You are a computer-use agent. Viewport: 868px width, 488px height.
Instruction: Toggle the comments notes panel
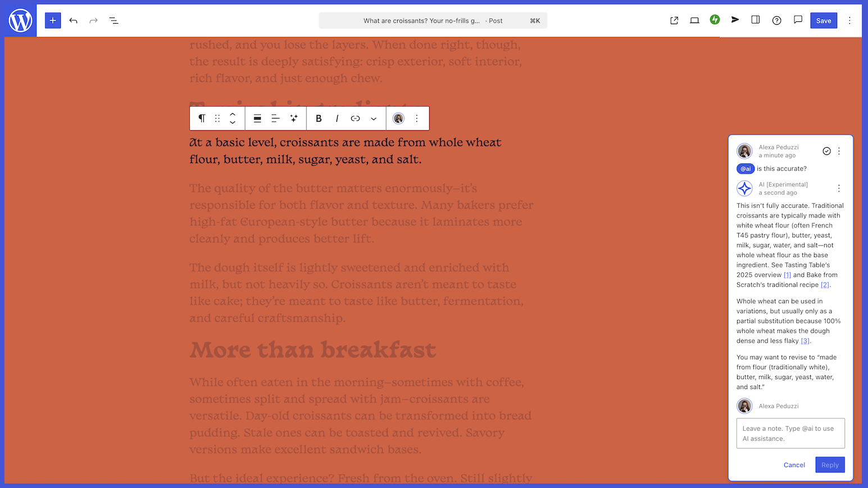coord(798,20)
